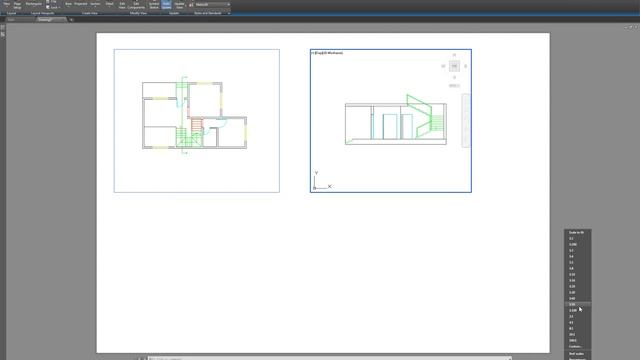Open the WCS dropdown below the ViewCube

pyautogui.click(x=454, y=86)
